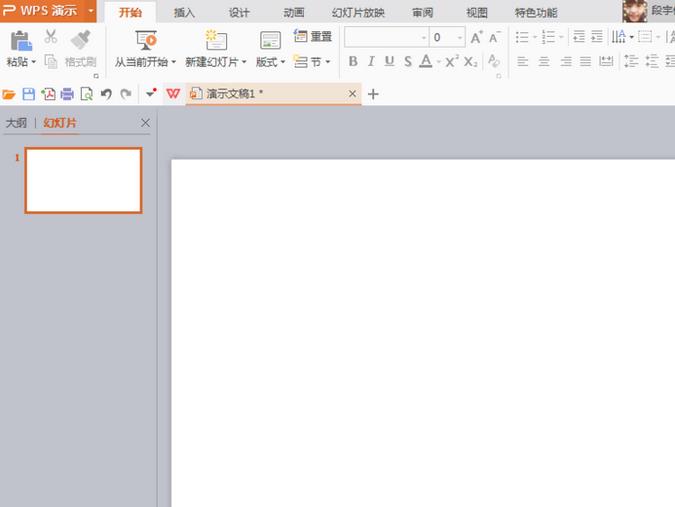Viewport: 675px width, 507px height.
Task: Open the 审阅 ribbon tab
Action: pos(422,12)
